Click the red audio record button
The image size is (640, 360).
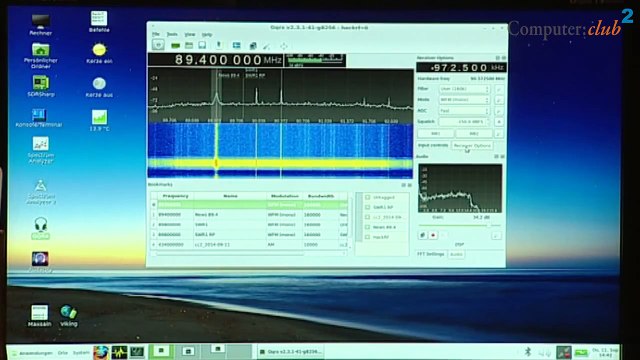point(433,235)
